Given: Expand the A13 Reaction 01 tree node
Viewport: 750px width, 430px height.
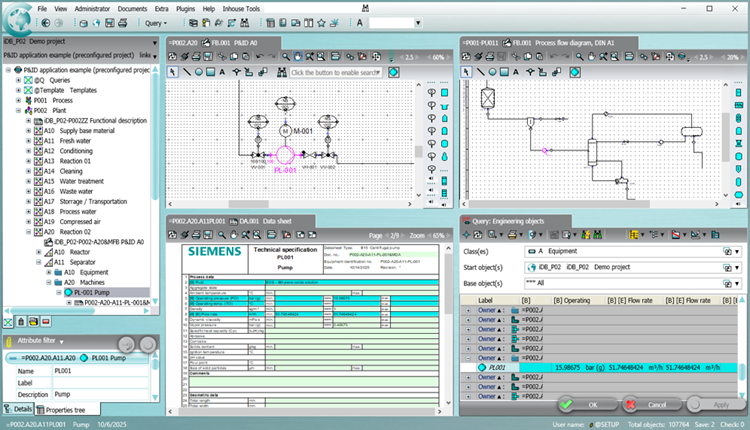Looking at the screenshot, I should tap(29, 161).
